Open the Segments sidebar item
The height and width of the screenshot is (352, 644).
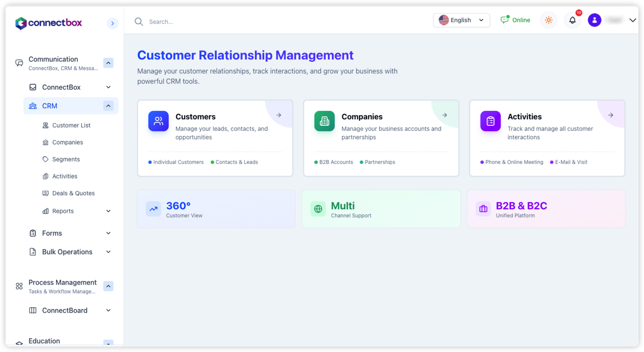coord(66,159)
